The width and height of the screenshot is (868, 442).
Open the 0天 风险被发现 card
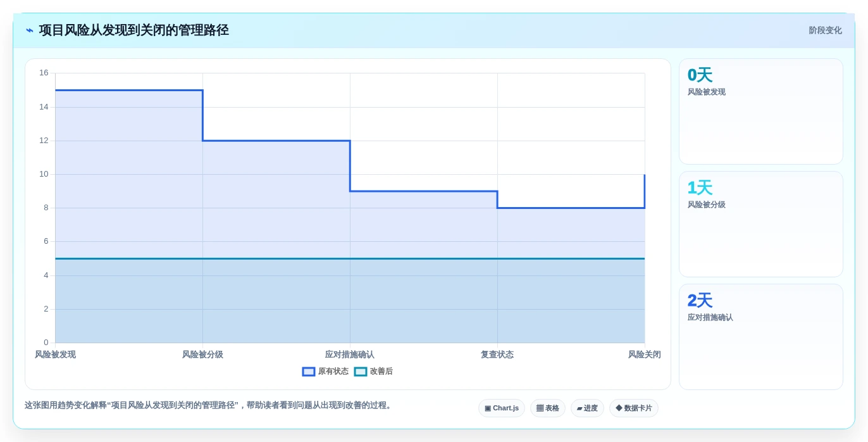click(x=761, y=111)
